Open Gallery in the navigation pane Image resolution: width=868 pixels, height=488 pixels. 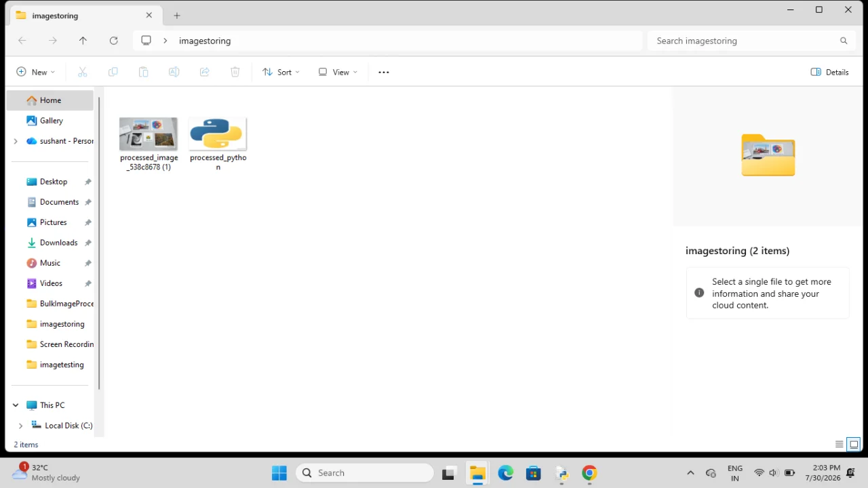coord(50,121)
